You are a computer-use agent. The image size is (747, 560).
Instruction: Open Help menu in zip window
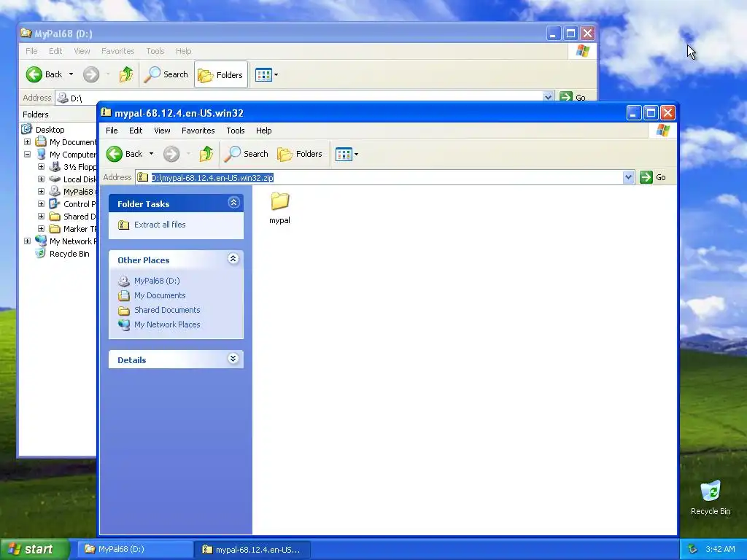(x=263, y=131)
